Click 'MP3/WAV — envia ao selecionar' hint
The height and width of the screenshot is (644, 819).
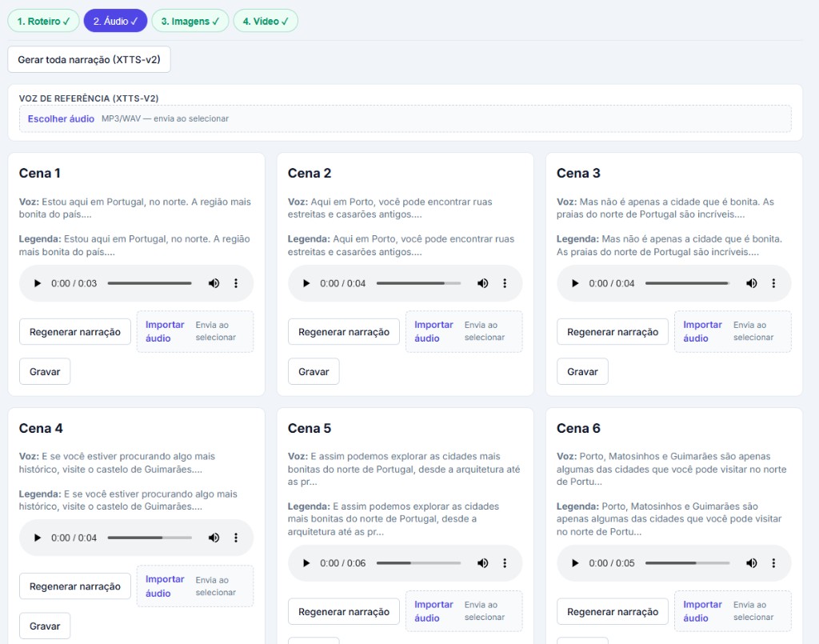165,118
